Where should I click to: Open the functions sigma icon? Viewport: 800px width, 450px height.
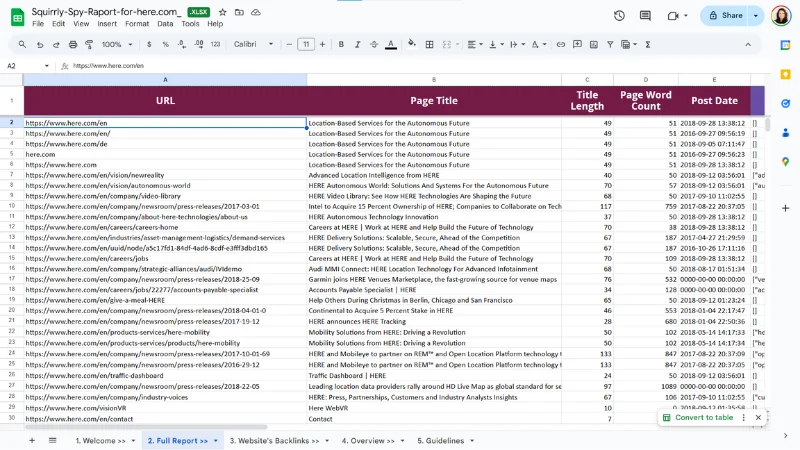[648, 44]
